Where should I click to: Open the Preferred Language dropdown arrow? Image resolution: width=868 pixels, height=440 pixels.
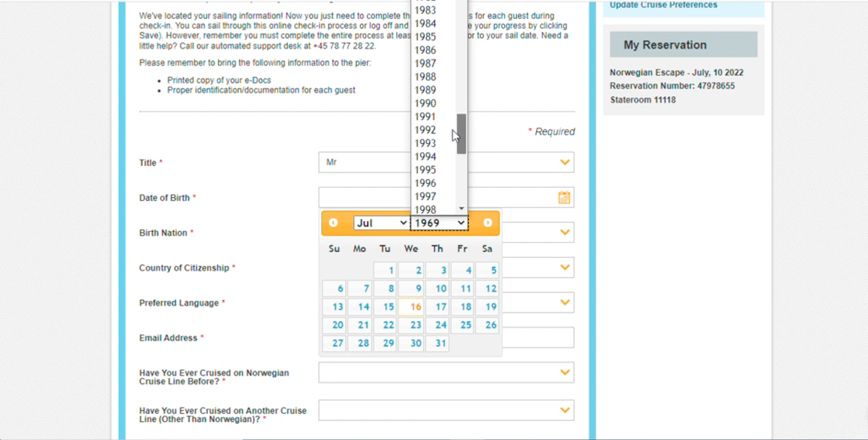pyautogui.click(x=565, y=302)
